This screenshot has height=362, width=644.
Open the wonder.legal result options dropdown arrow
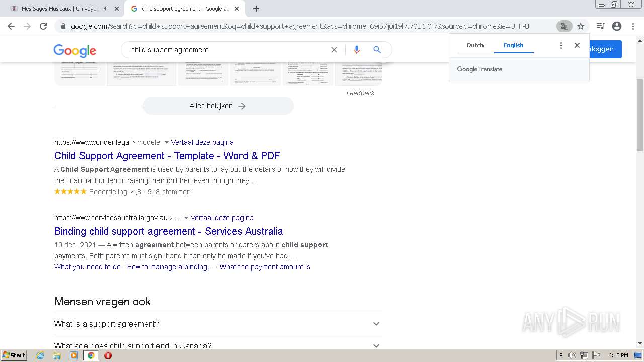point(167,143)
